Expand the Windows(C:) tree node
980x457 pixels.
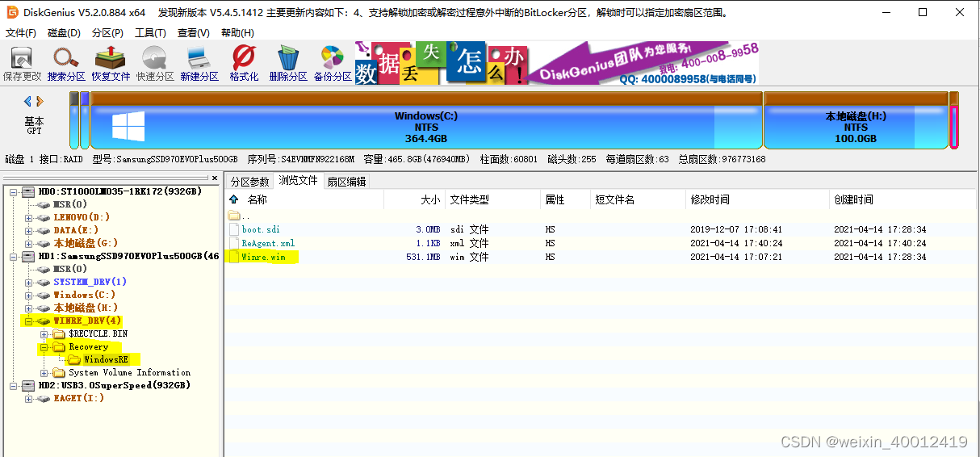pyautogui.click(x=28, y=295)
